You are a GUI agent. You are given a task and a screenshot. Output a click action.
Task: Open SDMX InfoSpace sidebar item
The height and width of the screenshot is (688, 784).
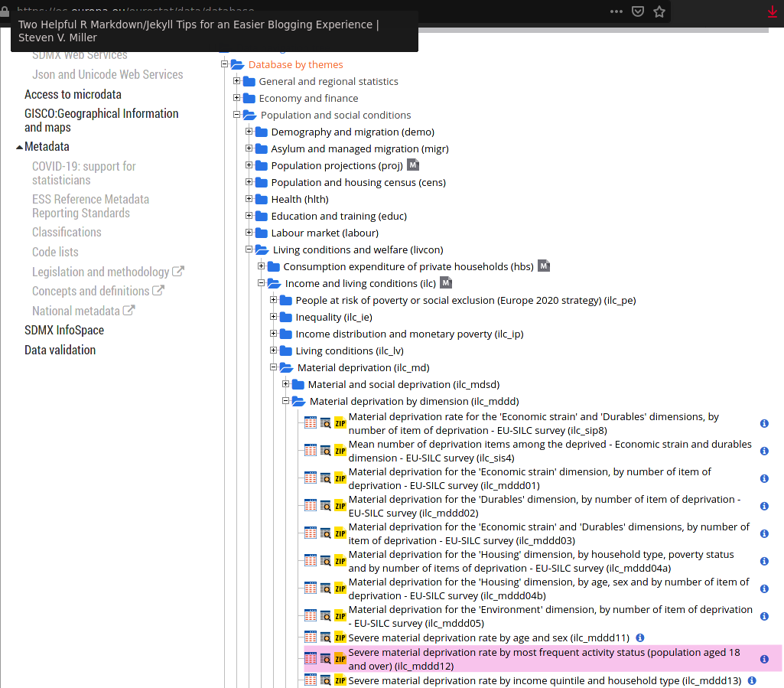click(64, 331)
